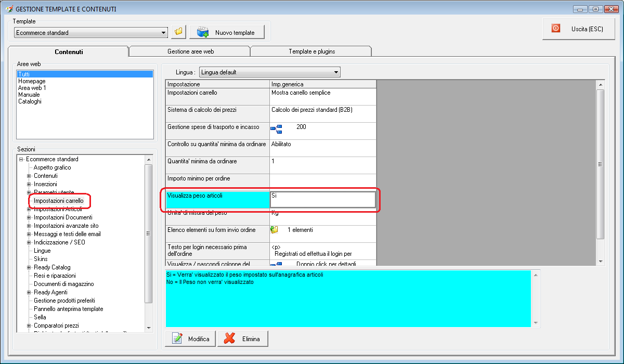Select Sella in the Sezioni tree

pos(40,317)
